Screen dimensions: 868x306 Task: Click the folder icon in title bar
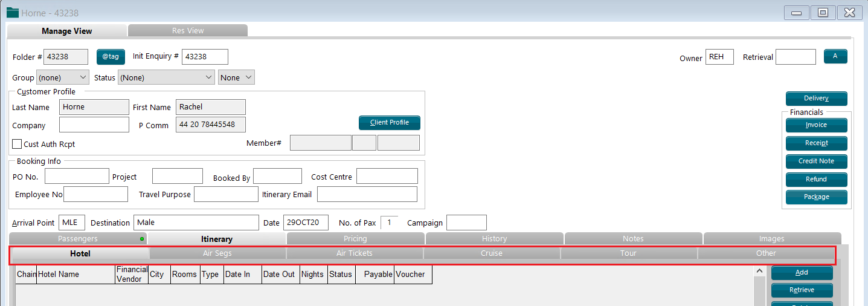[x=12, y=13]
